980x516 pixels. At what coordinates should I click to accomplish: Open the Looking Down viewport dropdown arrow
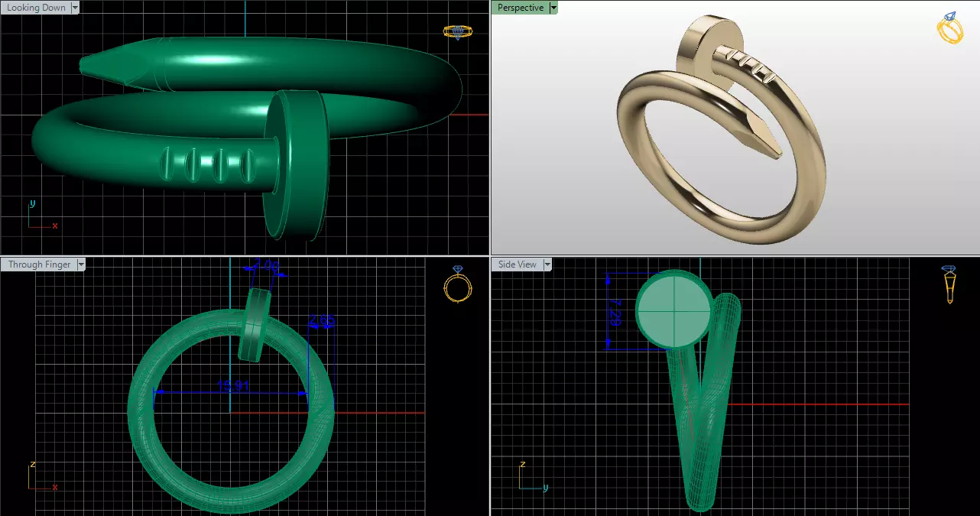75,8
